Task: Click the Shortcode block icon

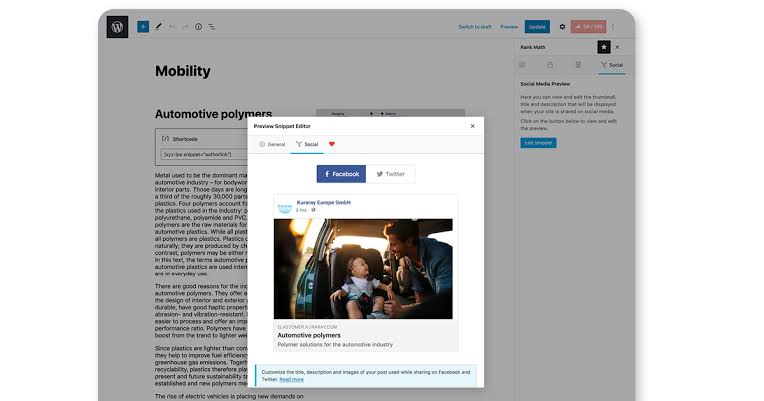Action: point(165,139)
